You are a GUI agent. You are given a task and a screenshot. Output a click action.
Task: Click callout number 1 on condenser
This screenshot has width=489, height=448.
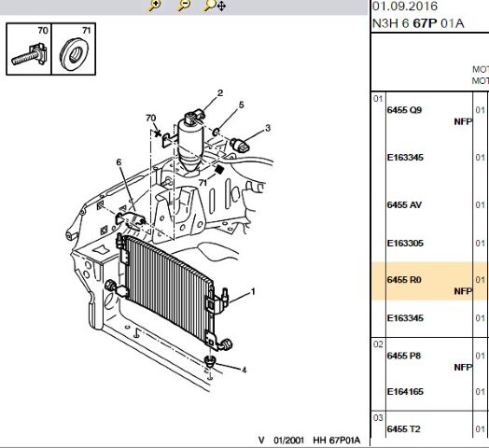pos(253,291)
